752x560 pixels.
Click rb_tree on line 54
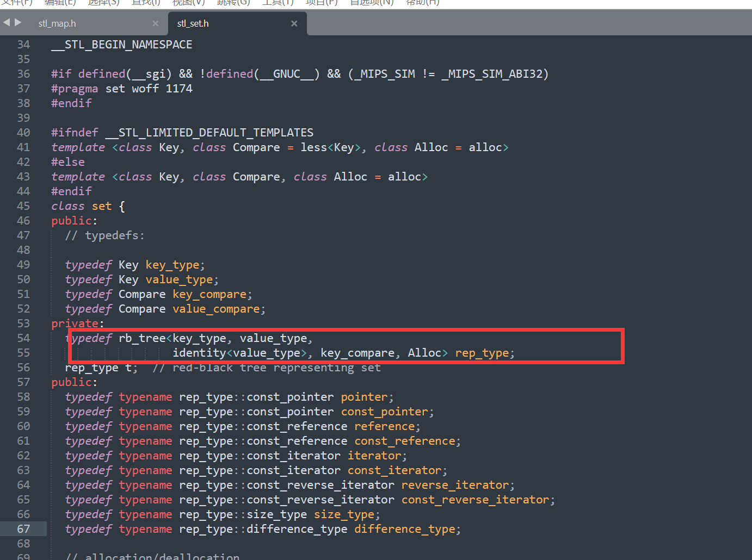pyautogui.click(x=142, y=338)
